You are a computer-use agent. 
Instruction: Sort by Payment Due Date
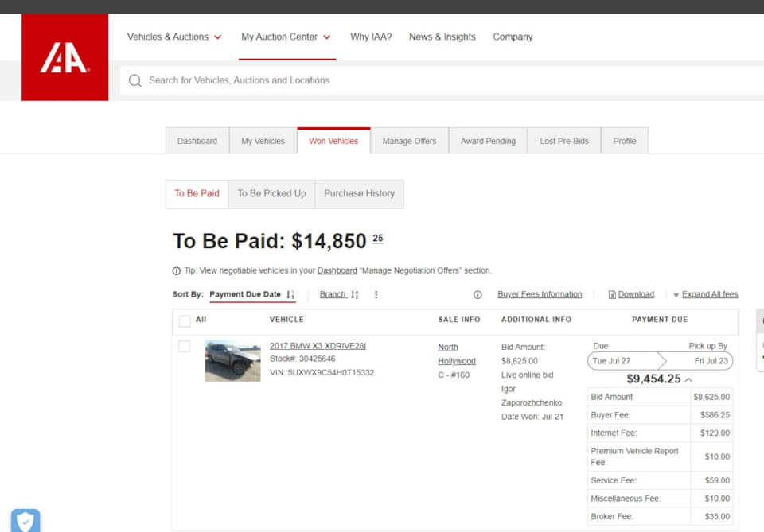coord(245,294)
